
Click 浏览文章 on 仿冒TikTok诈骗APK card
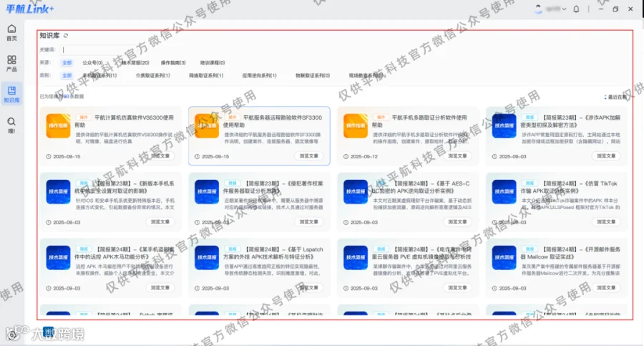pyautogui.click(x=606, y=222)
